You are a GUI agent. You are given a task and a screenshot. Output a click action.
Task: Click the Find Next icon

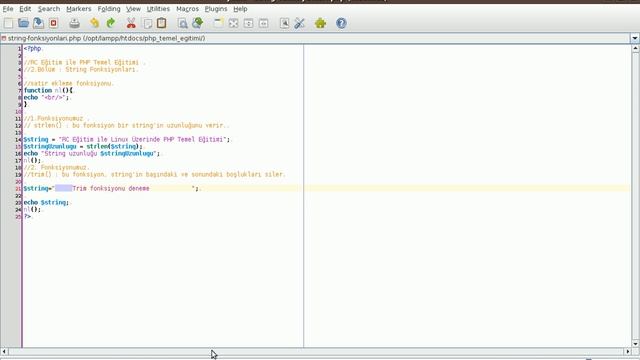(x=198, y=23)
